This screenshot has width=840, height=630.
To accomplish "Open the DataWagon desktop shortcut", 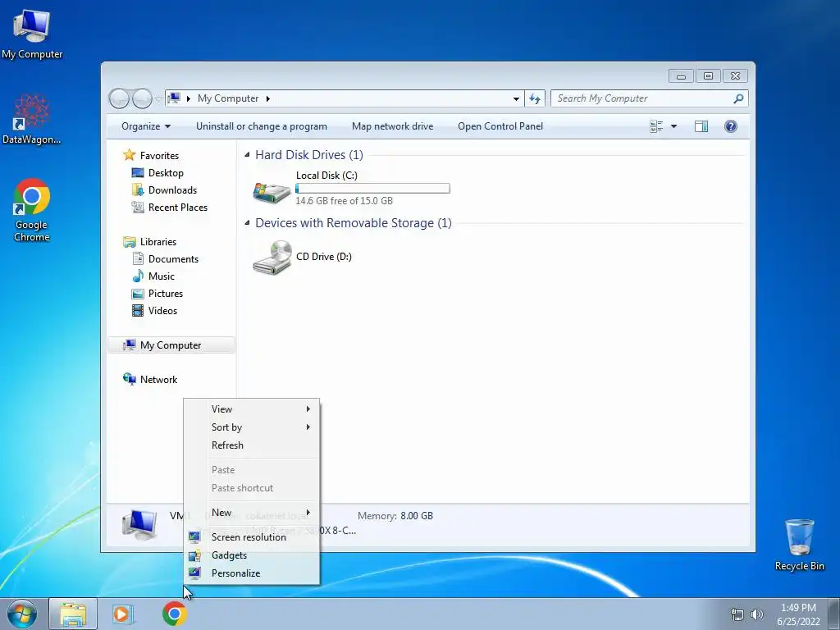I will pyautogui.click(x=32, y=118).
